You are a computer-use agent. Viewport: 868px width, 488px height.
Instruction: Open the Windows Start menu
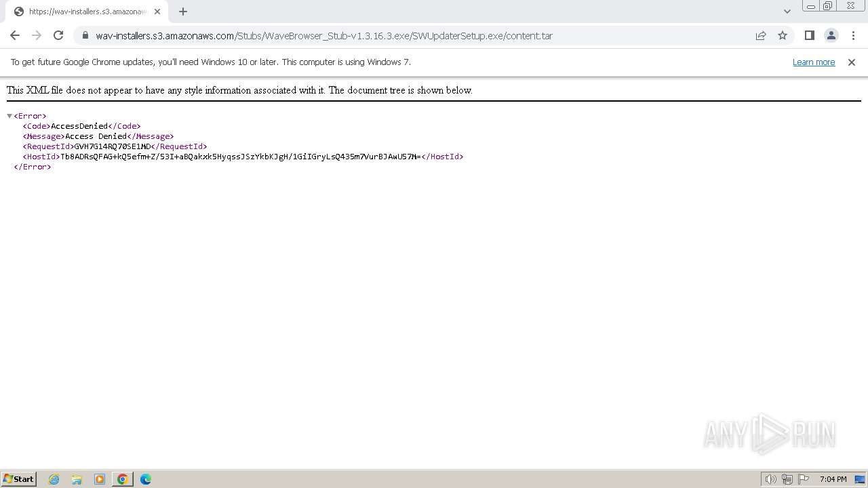(19, 479)
